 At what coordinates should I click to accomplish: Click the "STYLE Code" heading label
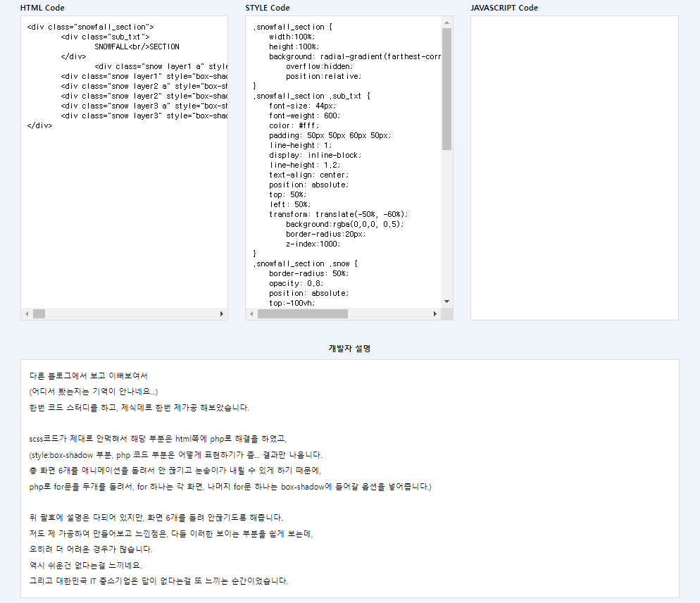pos(268,8)
